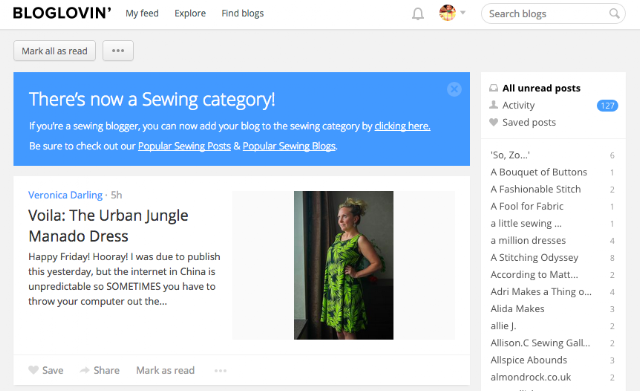640x391 pixels.
Task: Open the Explore menu item
Action: (190, 13)
